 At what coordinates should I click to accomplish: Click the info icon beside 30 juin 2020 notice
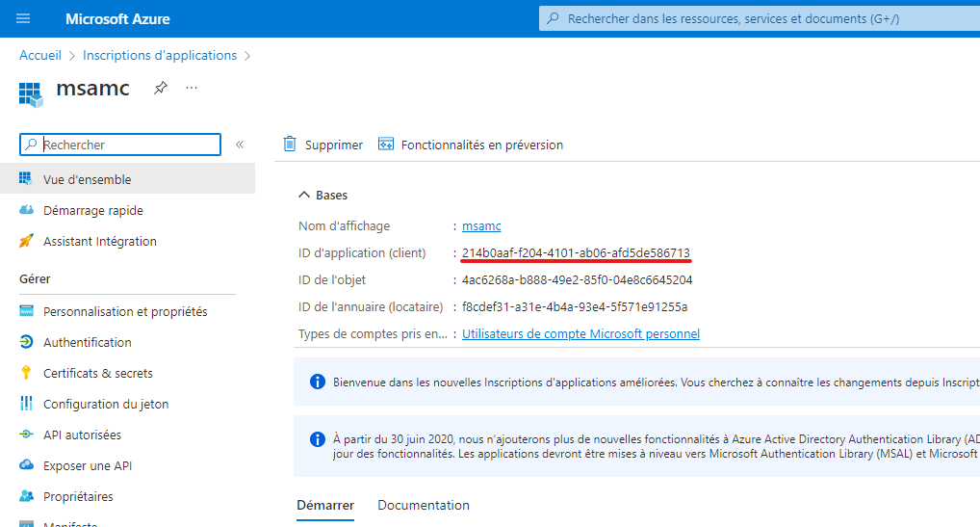coord(318,439)
